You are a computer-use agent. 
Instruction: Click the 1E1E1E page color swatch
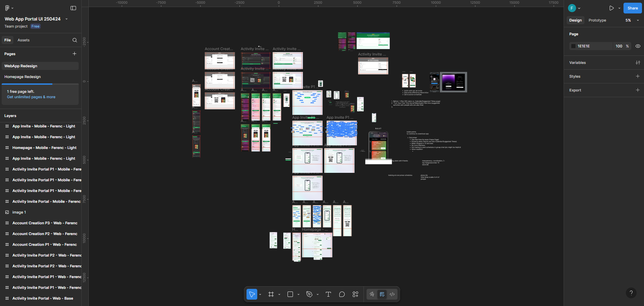point(573,46)
